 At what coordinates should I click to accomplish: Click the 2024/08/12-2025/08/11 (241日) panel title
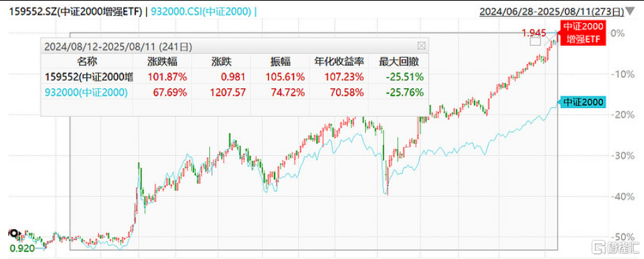[118, 46]
